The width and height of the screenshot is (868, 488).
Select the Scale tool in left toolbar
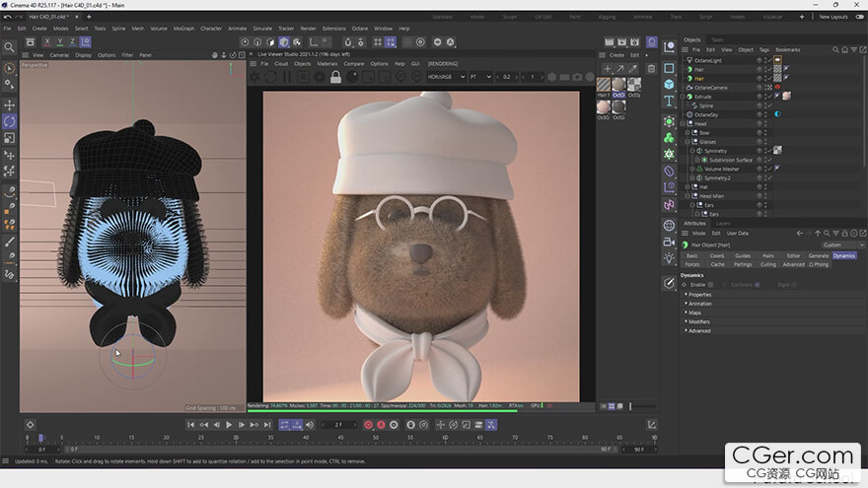point(10,138)
